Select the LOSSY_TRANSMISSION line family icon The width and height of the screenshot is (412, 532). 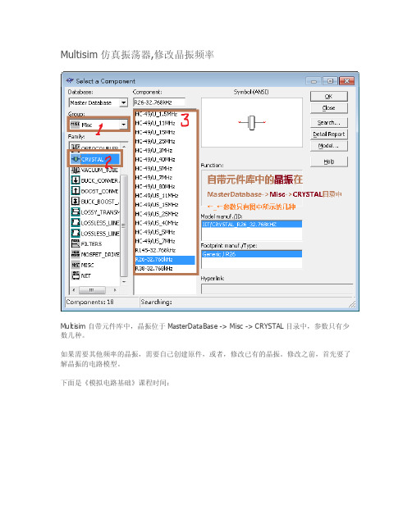click(x=76, y=211)
